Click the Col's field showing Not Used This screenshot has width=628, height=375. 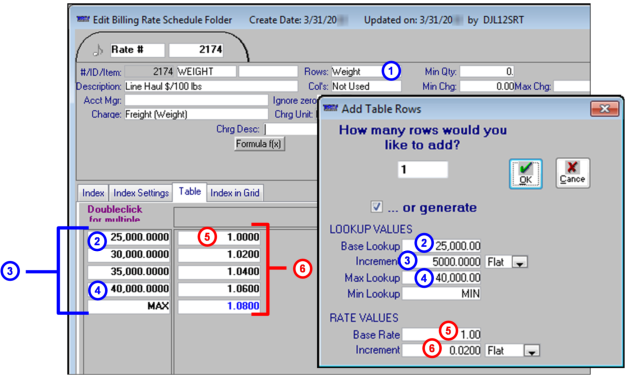(x=366, y=86)
